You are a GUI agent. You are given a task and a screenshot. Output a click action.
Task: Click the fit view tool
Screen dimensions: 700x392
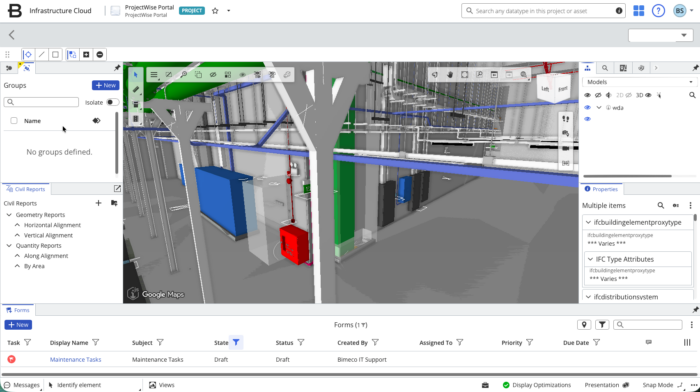[464, 75]
